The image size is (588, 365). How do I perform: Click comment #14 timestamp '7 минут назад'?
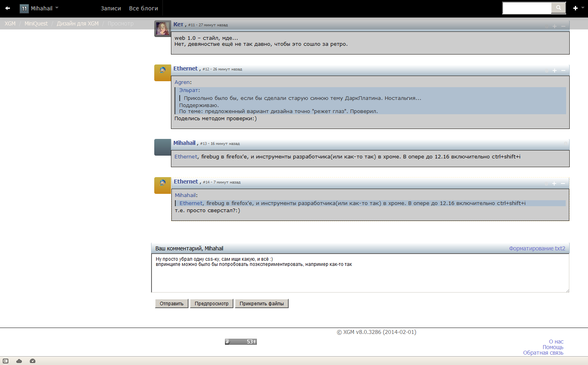[227, 182]
